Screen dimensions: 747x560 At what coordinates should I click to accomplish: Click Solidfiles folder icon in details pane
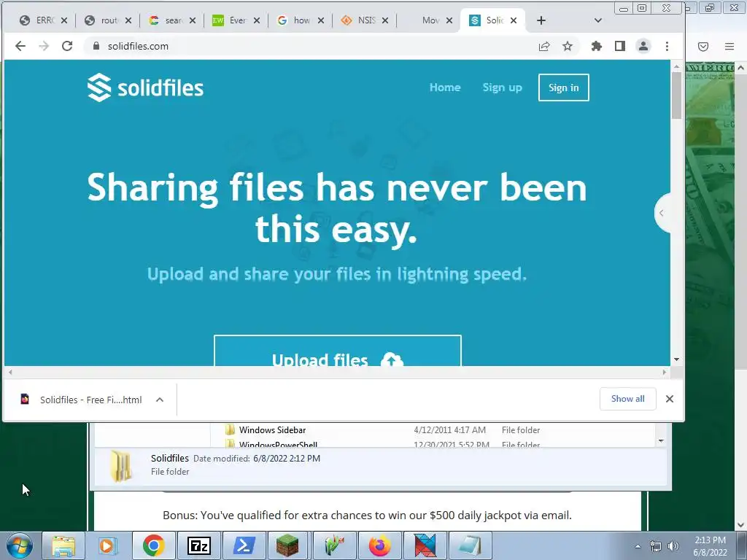[x=120, y=466]
